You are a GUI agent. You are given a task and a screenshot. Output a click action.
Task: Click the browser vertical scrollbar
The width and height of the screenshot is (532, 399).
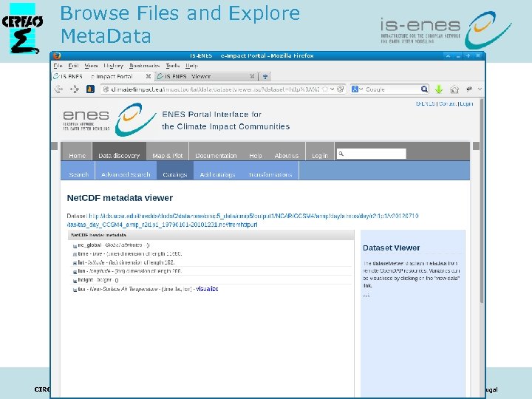coord(482,201)
